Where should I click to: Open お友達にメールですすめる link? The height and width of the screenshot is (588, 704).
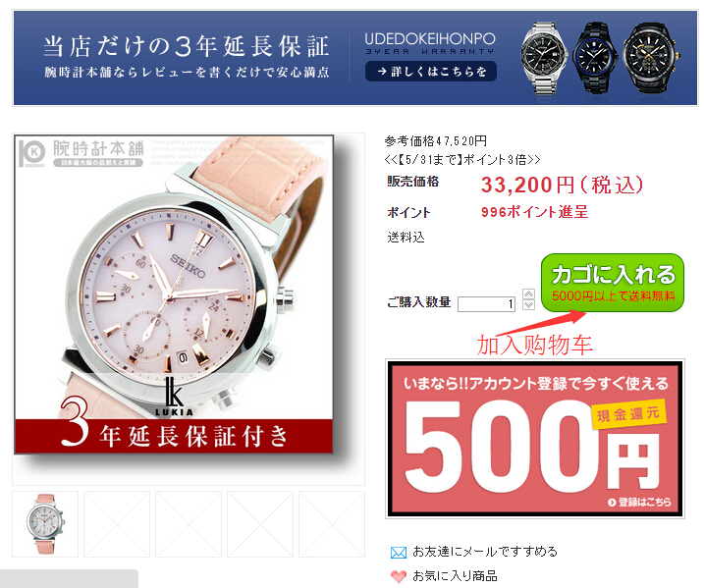coord(485,552)
